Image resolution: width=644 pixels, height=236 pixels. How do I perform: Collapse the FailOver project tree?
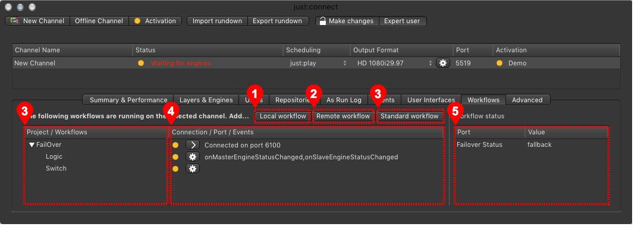[32, 145]
